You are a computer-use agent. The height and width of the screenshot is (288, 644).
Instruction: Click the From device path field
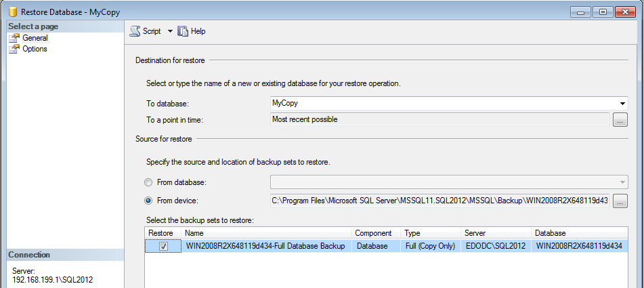439,201
